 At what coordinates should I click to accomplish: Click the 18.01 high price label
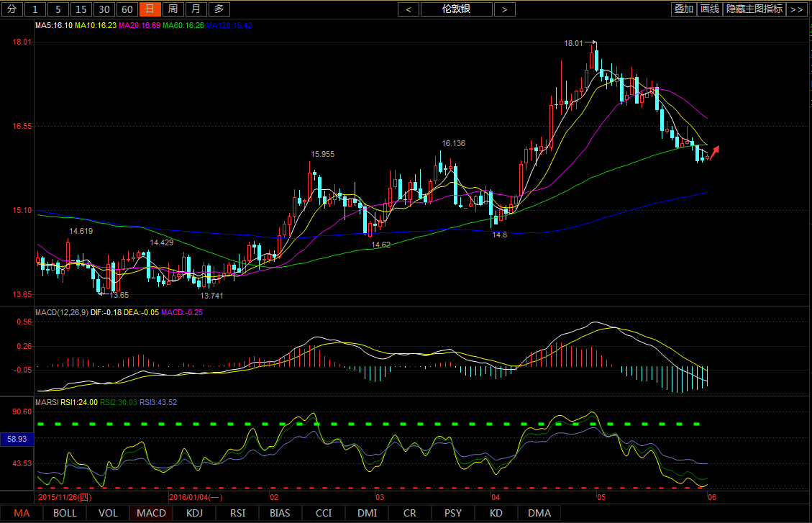click(573, 44)
